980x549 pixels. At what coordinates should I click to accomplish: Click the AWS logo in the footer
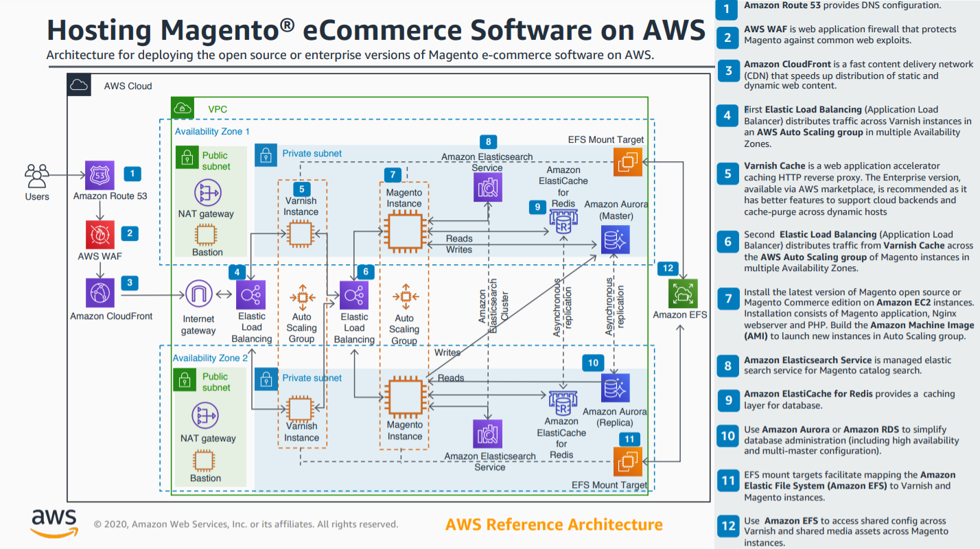pos(54,524)
